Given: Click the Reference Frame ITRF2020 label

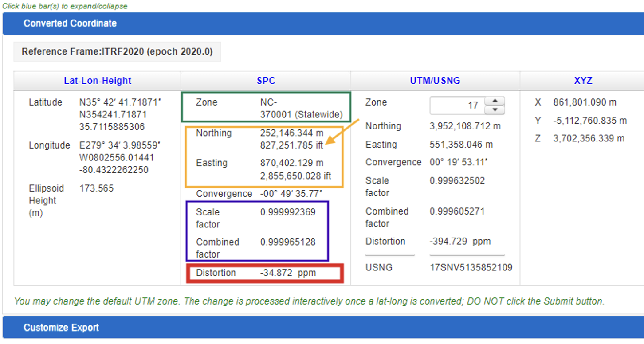Looking at the screenshot, I should click(x=117, y=52).
